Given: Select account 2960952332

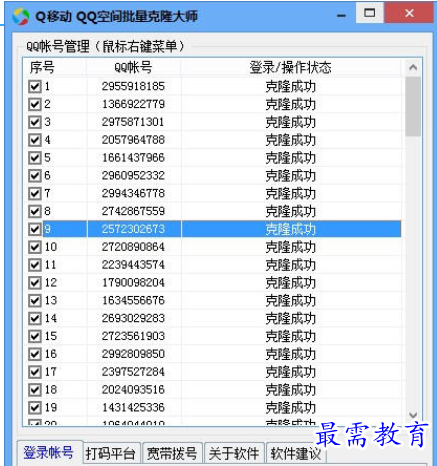Looking at the screenshot, I should [x=133, y=176].
